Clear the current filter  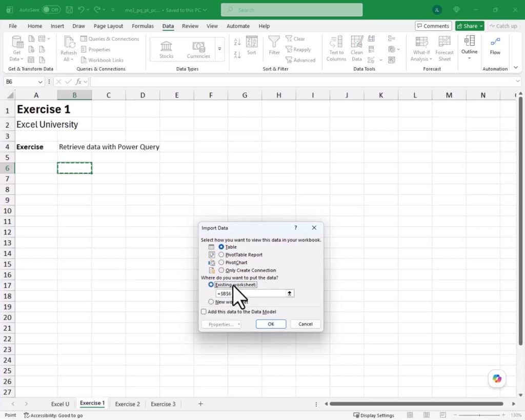coord(295,39)
